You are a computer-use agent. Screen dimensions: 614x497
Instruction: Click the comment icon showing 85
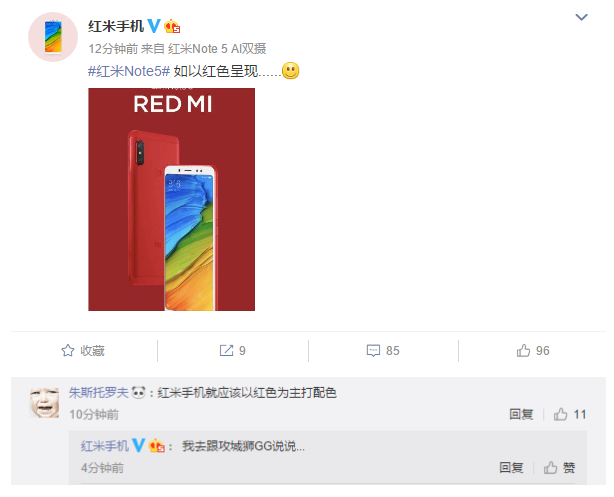tap(373, 351)
